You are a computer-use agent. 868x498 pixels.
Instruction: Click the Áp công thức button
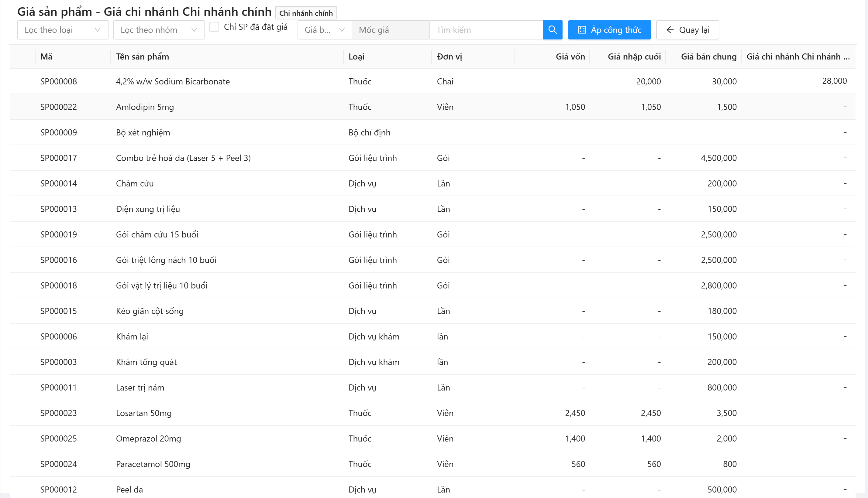609,30
